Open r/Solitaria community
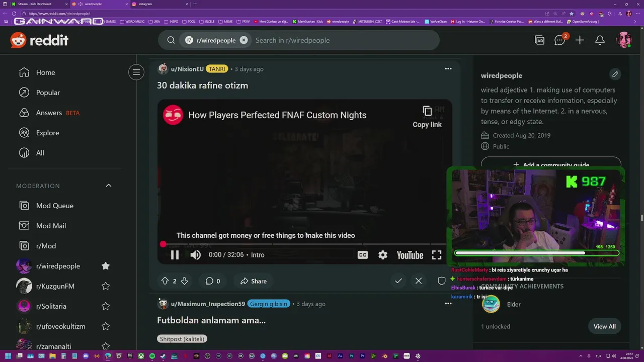Screen dimensions: 644x362 [51, 306]
